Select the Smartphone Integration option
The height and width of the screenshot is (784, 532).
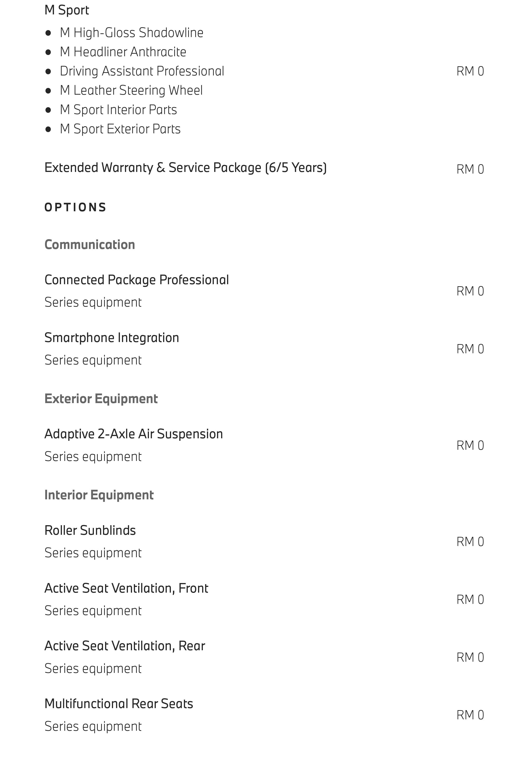pyautogui.click(x=112, y=338)
